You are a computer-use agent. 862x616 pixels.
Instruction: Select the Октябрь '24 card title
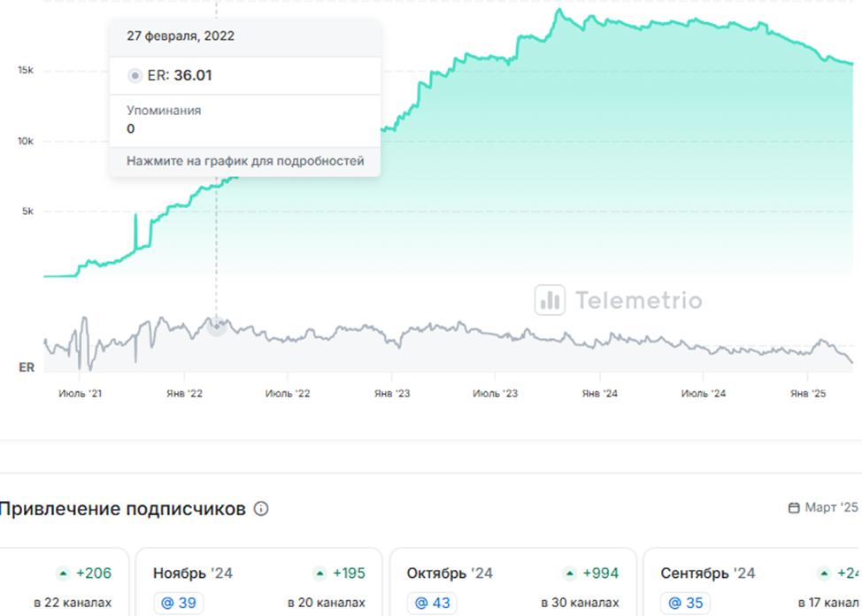450,574
